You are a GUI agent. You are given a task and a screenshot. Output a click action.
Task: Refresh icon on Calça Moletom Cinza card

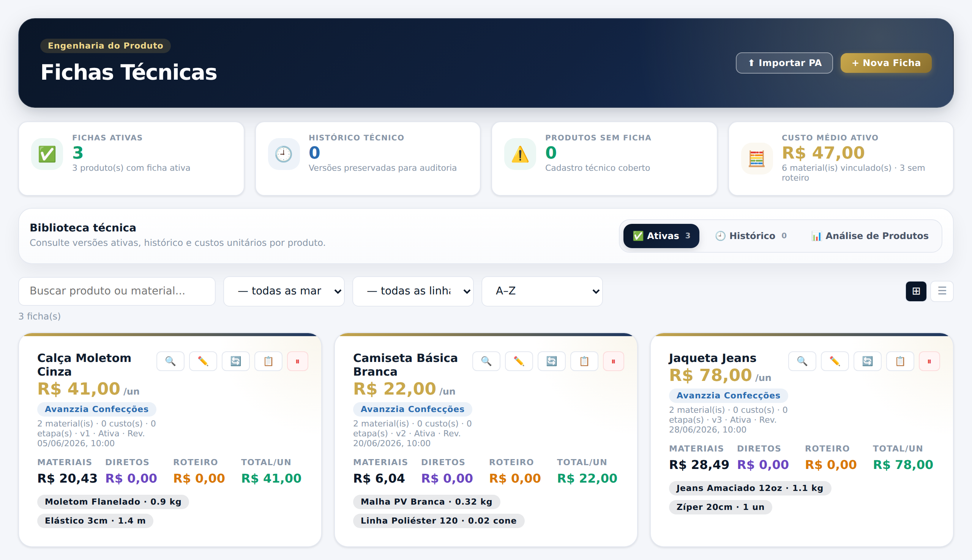coord(235,361)
